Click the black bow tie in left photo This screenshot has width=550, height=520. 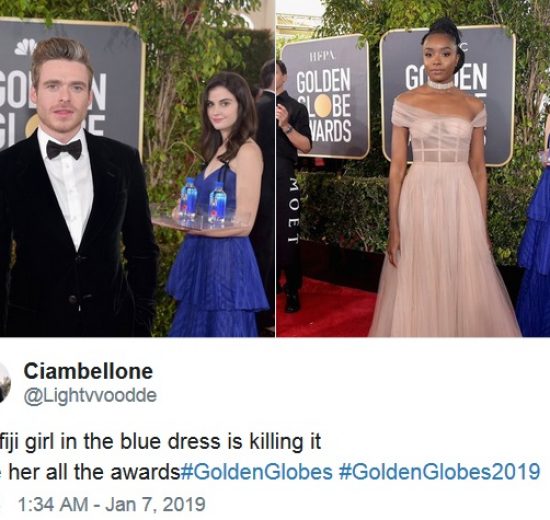(64, 149)
